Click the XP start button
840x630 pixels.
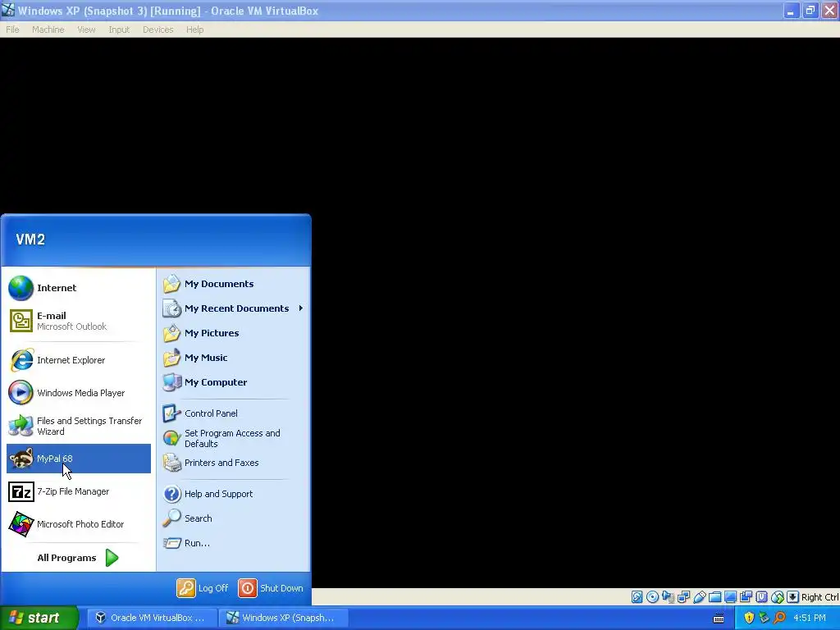pyautogui.click(x=39, y=618)
